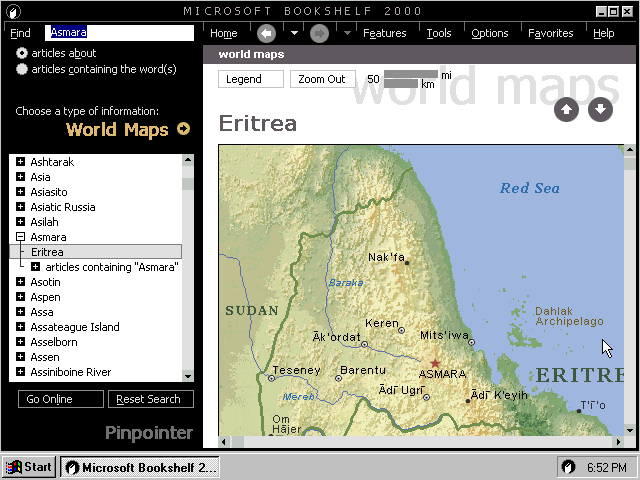This screenshot has width=640, height=480.
Task: Click the Bookshelf icon in system tray
Action: [x=568, y=467]
